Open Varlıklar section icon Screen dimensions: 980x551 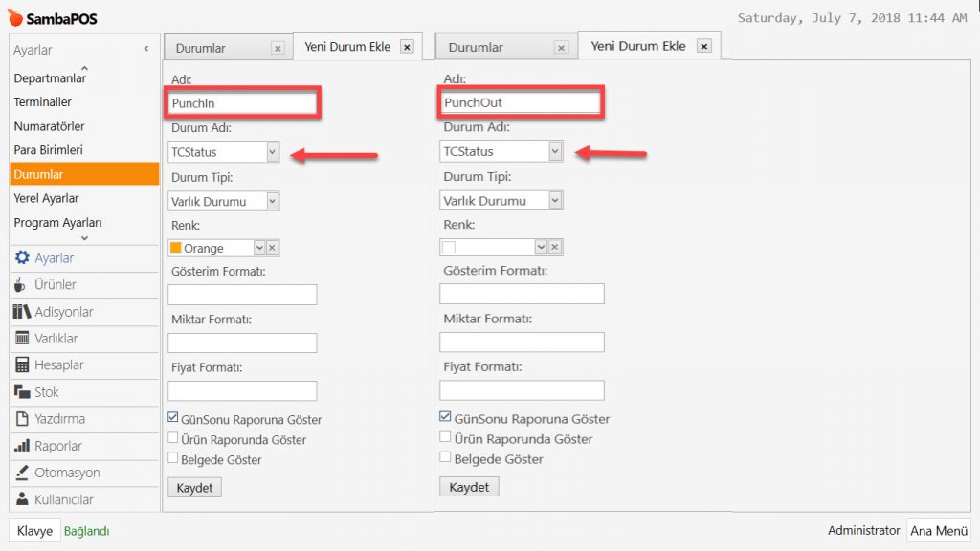click(x=21, y=339)
